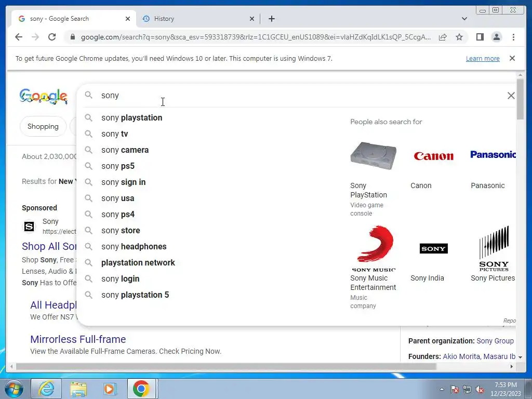Viewport: 532px width, 399px height.
Task: Click the address bar URL
Action: (256, 37)
